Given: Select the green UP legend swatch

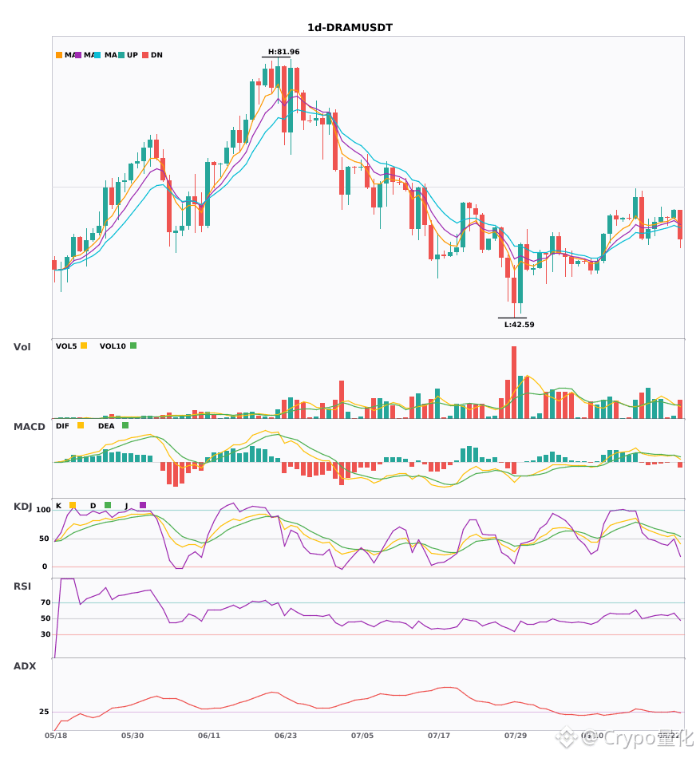Looking at the screenshot, I should click(x=121, y=55).
